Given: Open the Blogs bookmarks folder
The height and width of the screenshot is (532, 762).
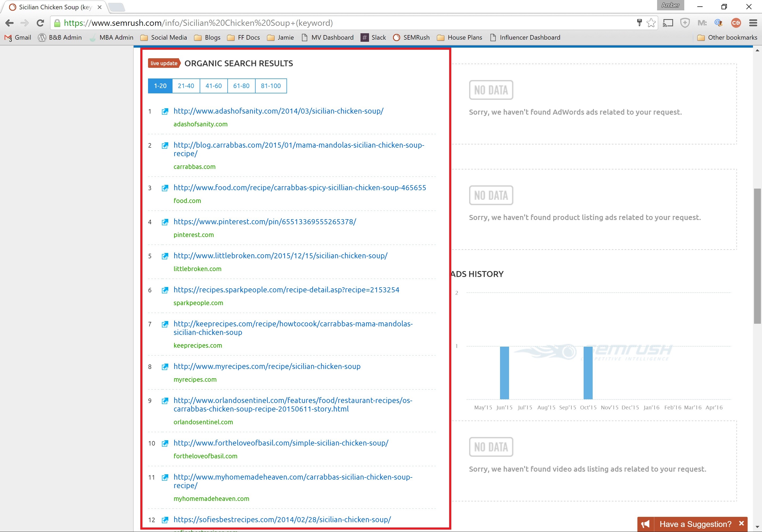Looking at the screenshot, I should tap(207, 38).
